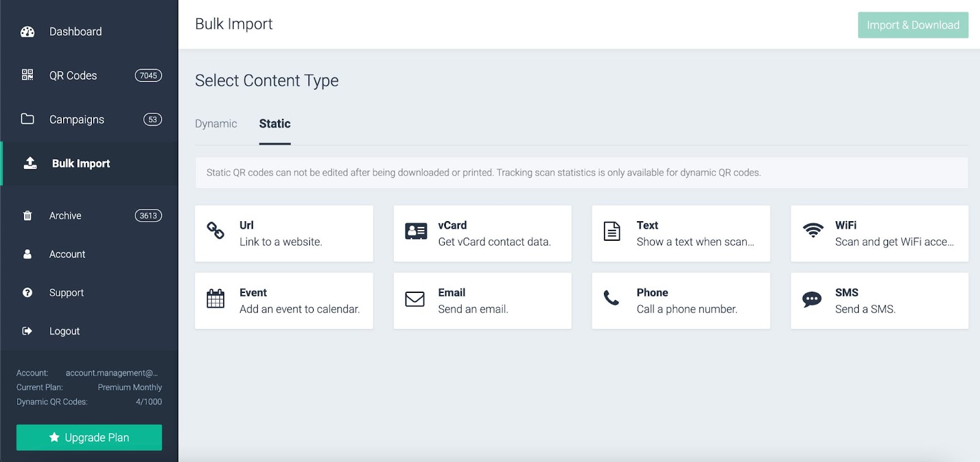Choose the Email content type card
This screenshot has width=980, height=462.
pos(483,301)
